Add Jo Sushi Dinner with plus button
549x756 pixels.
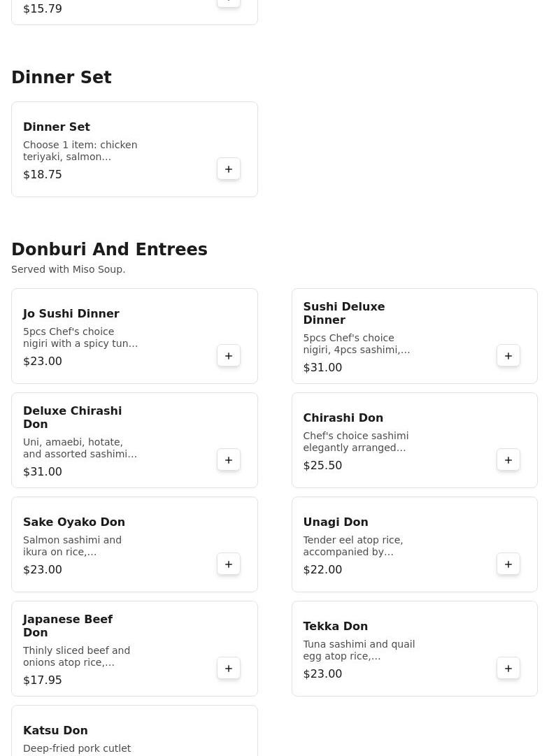pyautogui.click(x=229, y=356)
